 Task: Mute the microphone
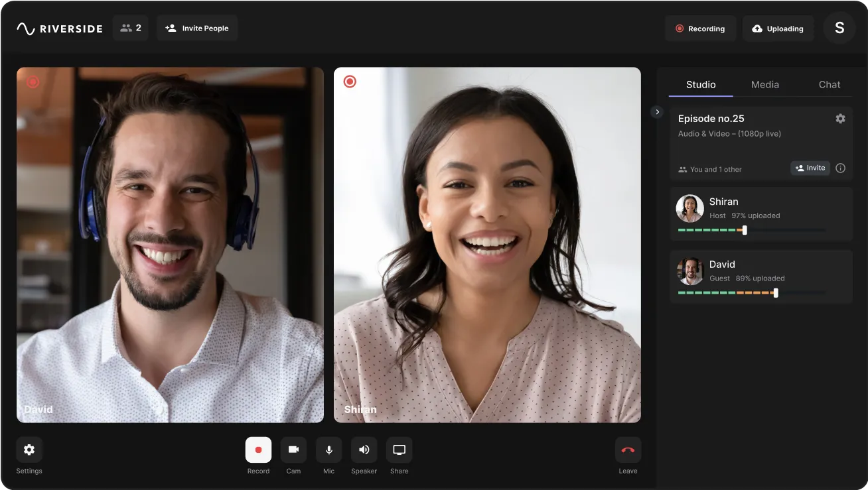(328, 449)
